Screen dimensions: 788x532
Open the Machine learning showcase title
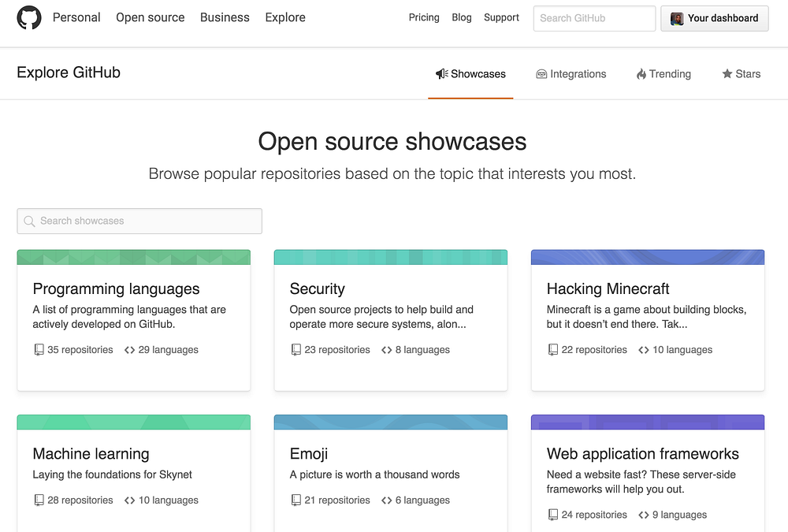91,454
